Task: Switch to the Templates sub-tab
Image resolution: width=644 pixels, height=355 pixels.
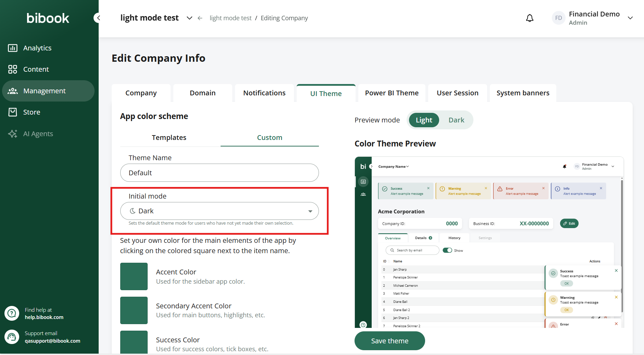Action: point(169,138)
